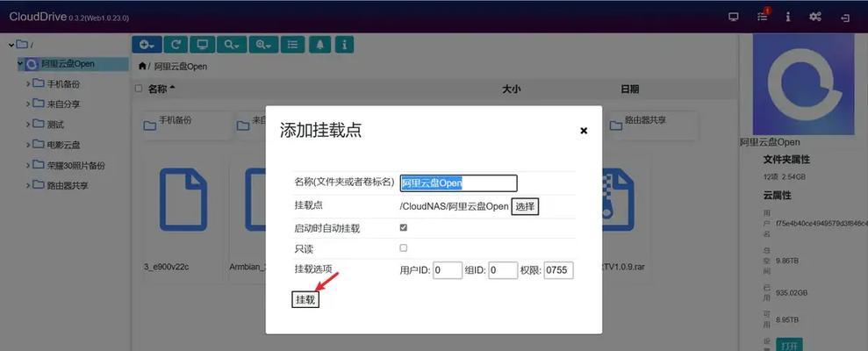
Task: Expand 电影云盘 folder in tree
Action: [x=28, y=145]
